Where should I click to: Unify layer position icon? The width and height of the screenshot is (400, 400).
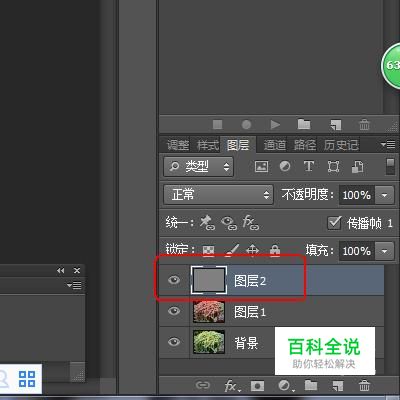[207, 223]
